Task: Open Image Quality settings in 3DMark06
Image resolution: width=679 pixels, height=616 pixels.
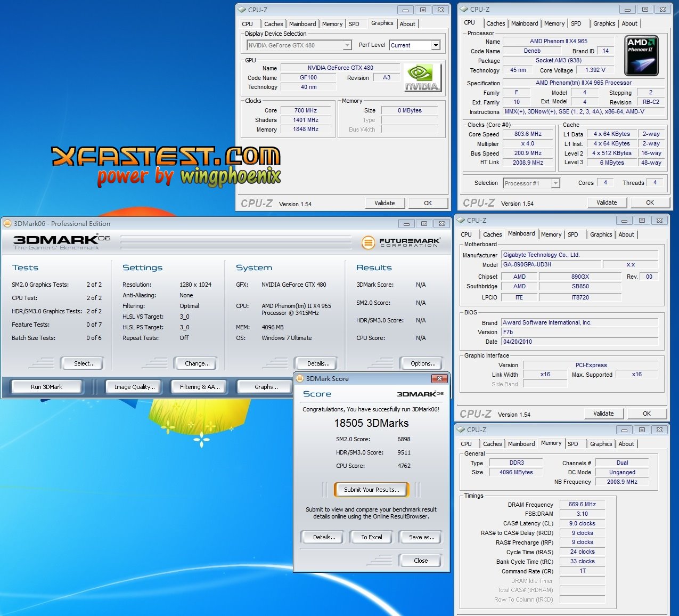Action: [x=134, y=387]
